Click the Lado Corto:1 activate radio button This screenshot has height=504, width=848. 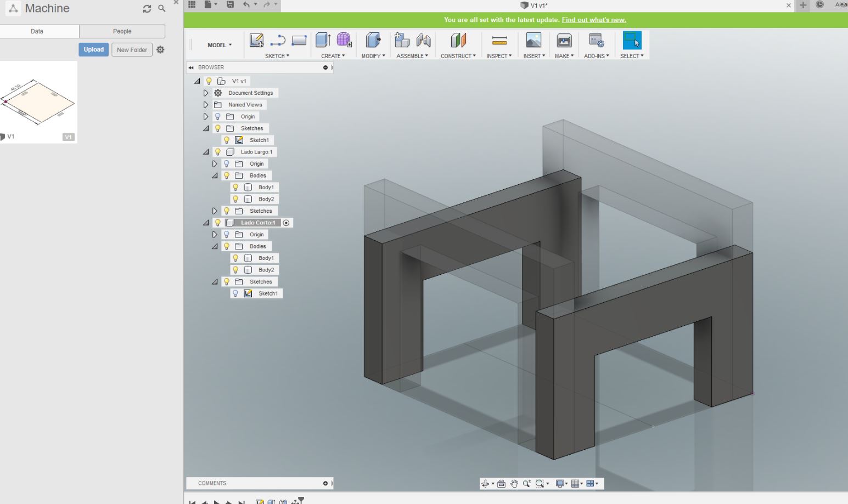(x=286, y=223)
